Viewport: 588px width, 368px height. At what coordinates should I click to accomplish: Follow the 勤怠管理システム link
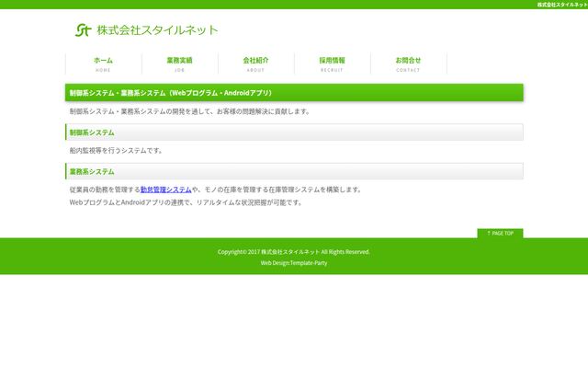click(165, 190)
